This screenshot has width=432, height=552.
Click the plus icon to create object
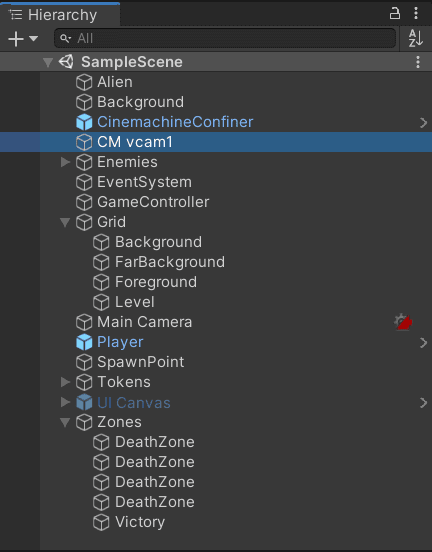coord(16,39)
